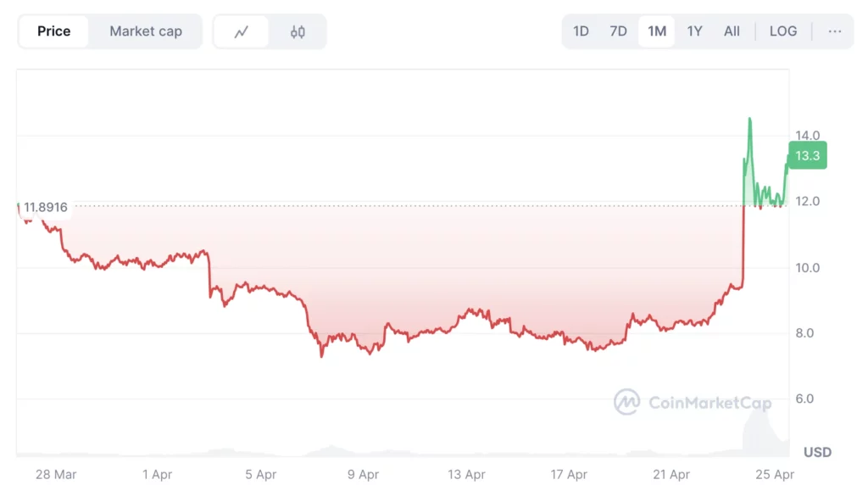
Task: Click the 9 Apr date on axis
Action: tap(363, 474)
